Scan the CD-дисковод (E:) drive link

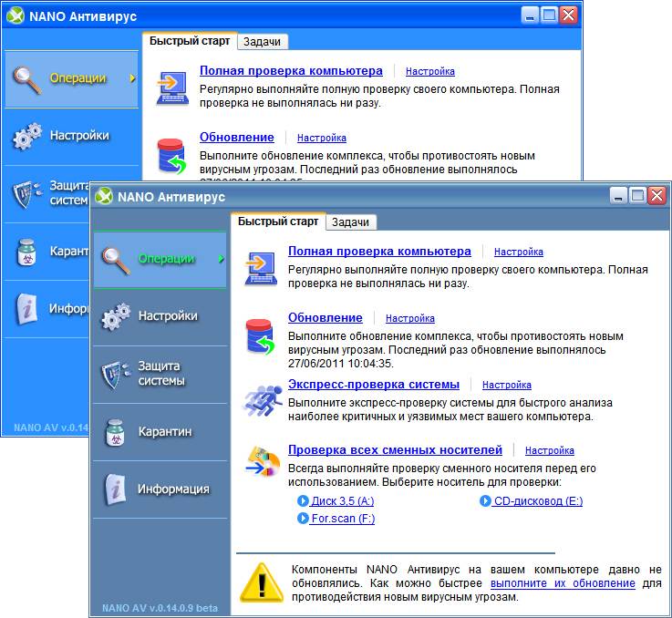[538, 500]
